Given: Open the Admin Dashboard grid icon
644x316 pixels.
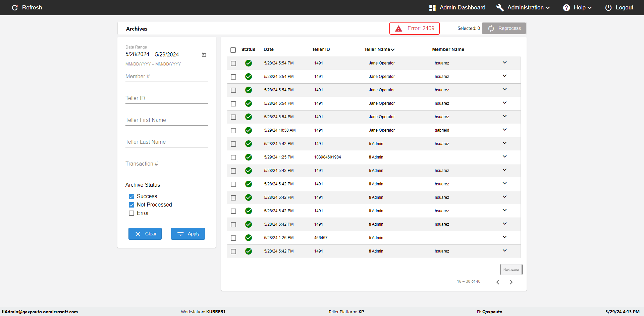Looking at the screenshot, I should click(432, 8).
